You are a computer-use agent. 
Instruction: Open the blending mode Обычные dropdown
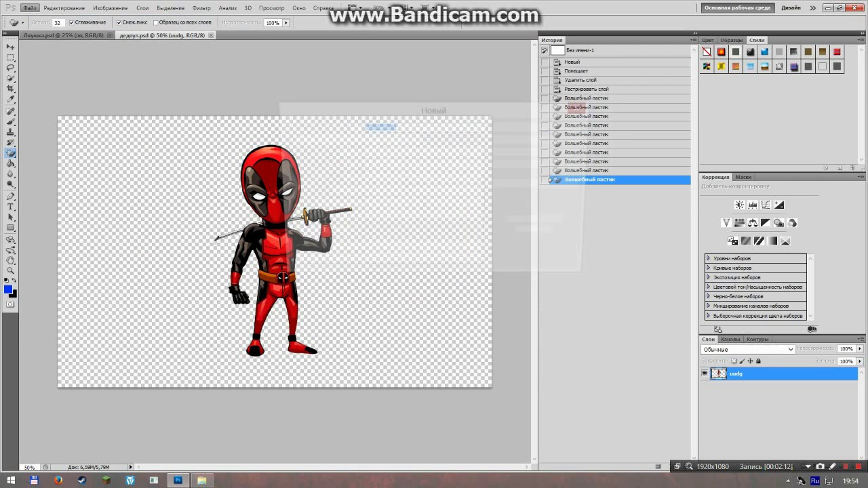(x=747, y=349)
